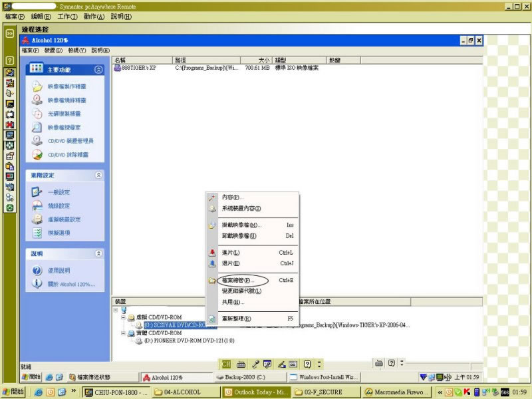The height and width of the screenshot is (399, 532).
Task: Open CD/DVD 裝置管理員 device manager
Action: click(x=70, y=141)
